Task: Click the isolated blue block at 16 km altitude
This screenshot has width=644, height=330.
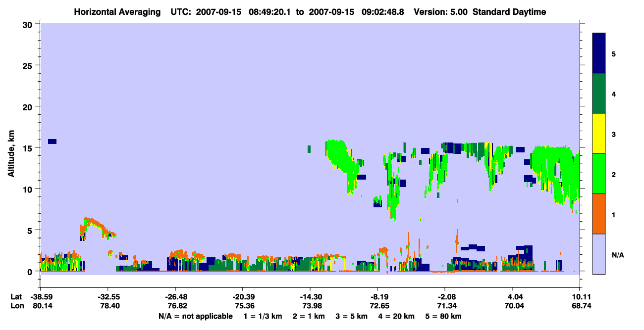Action: click(x=52, y=141)
